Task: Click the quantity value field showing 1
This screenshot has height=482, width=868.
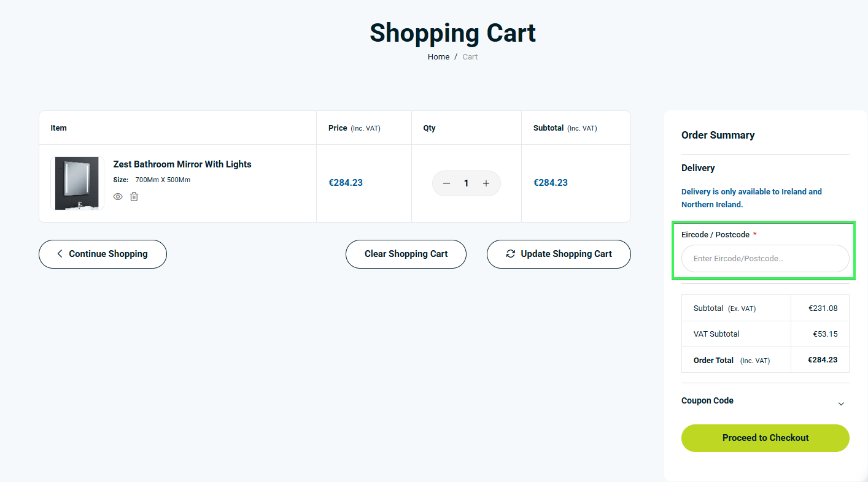Action: click(x=467, y=183)
